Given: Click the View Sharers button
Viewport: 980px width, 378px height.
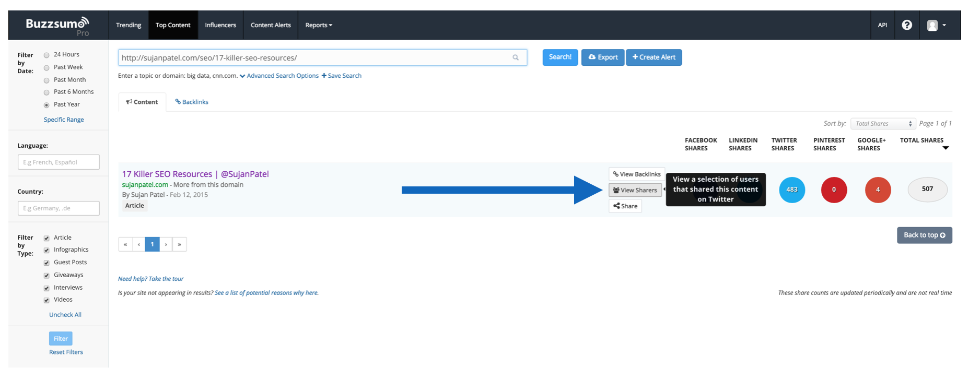Looking at the screenshot, I should coord(635,190).
